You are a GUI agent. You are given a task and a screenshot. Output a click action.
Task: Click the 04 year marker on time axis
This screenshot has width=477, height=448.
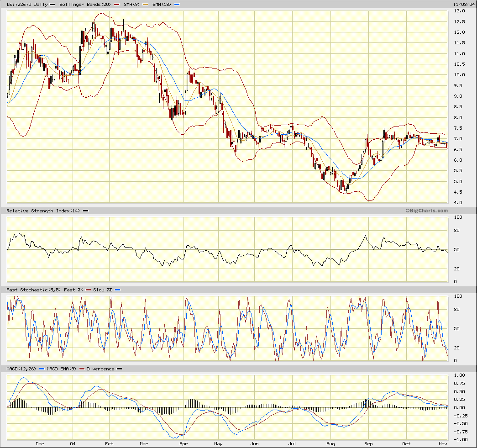pyautogui.click(x=73, y=443)
